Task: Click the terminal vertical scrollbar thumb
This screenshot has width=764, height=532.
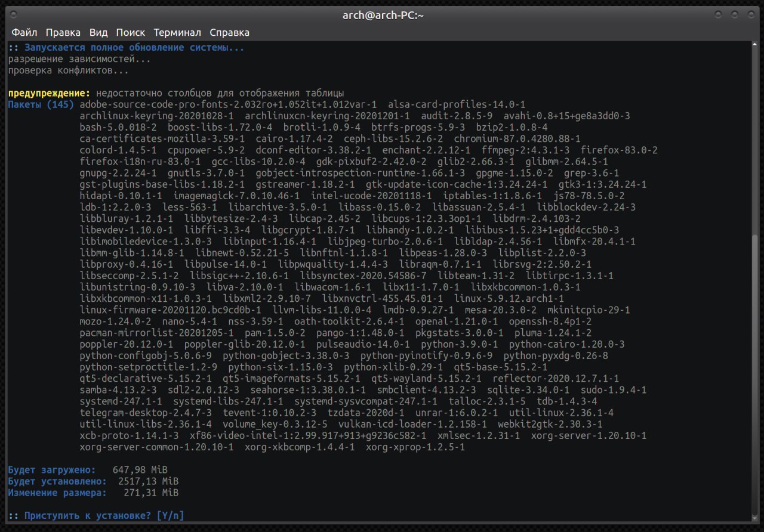Action: (754, 376)
